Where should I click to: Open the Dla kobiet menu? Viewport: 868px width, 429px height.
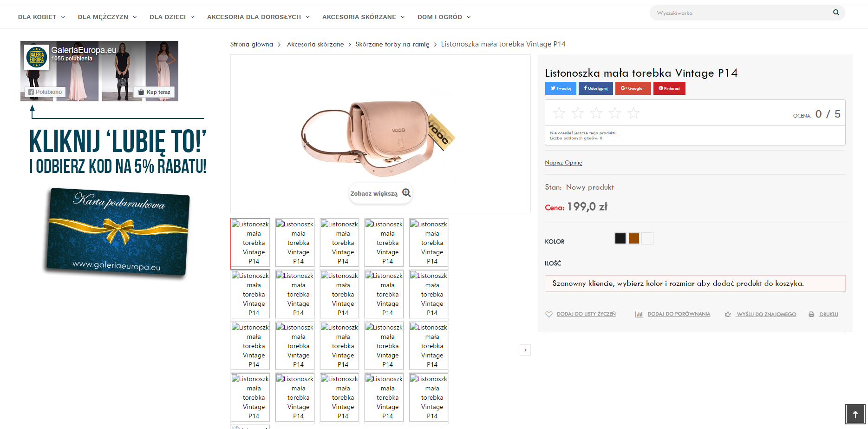pyautogui.click(x=41, y=17)
